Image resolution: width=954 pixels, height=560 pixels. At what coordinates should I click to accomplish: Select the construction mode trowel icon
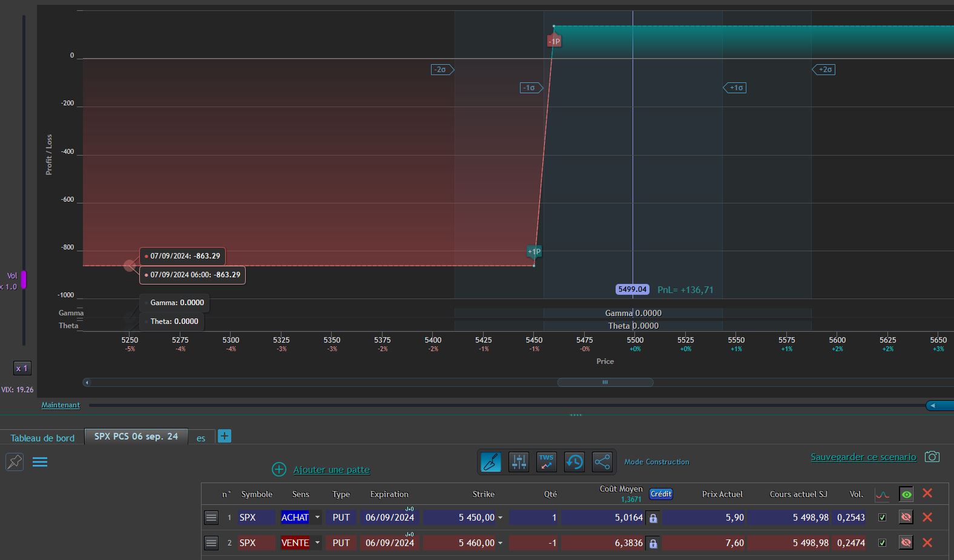tap(490, 462)
